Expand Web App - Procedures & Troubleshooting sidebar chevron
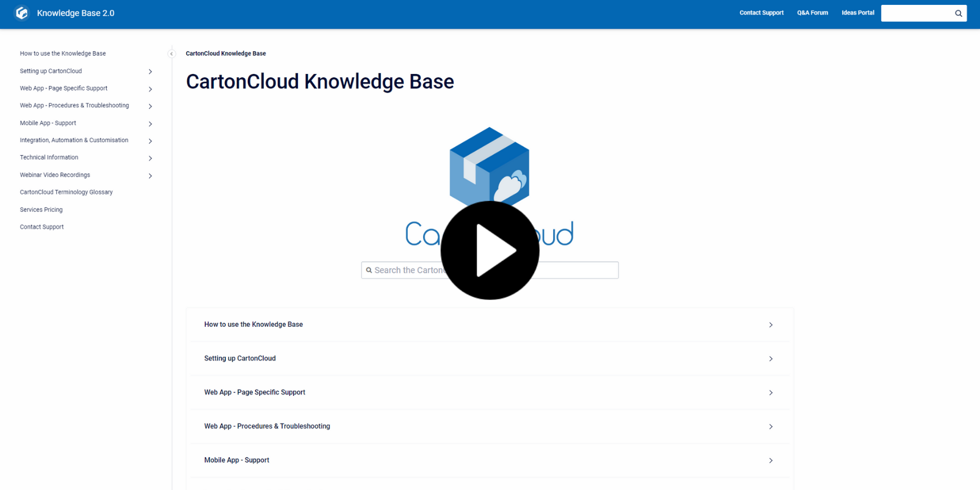The image size is (980, 490). pyautogui.click(x=150, y=106)
